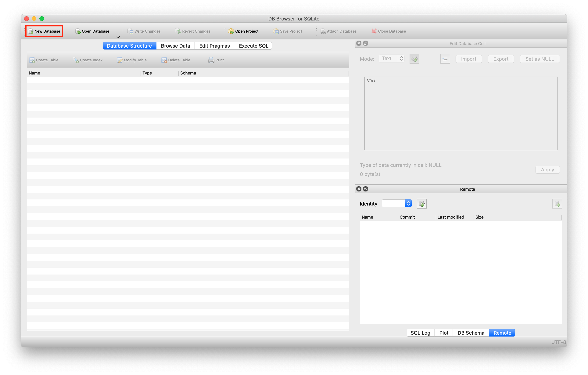Switch to the Database Structure tab

point(129,46)
